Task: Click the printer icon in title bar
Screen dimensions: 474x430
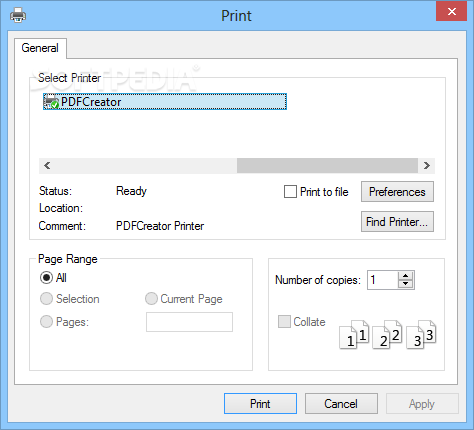Action: point(18,15)
